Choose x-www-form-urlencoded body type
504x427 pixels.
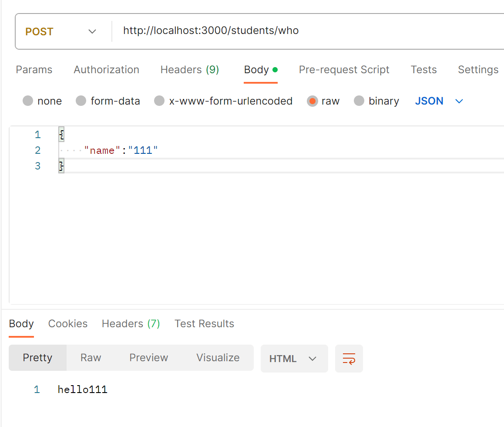159,101
